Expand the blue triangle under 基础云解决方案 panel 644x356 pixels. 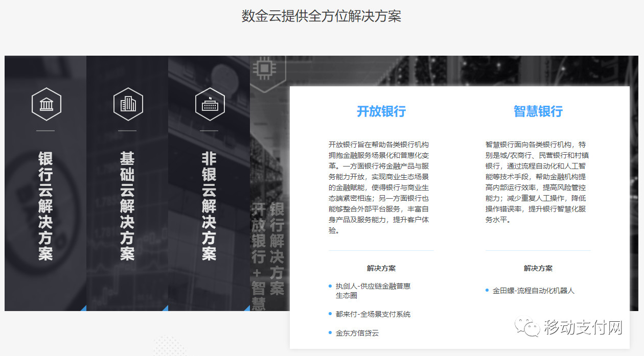165,308
